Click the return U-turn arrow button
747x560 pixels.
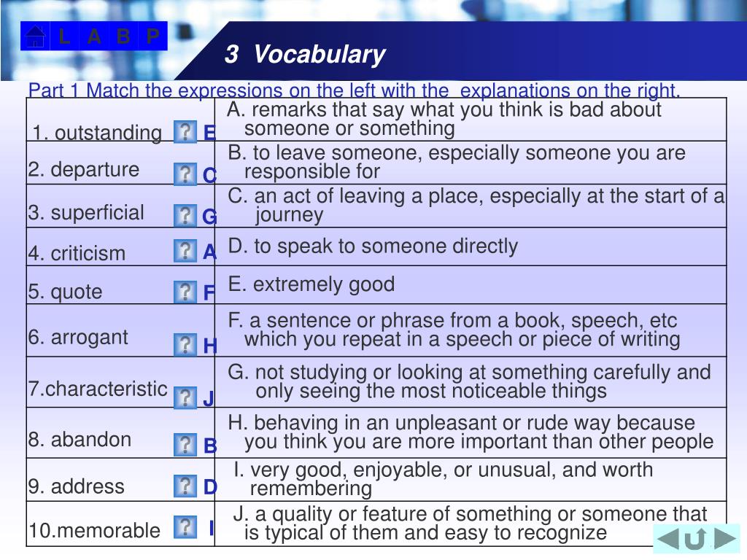[x=695, y=539]
